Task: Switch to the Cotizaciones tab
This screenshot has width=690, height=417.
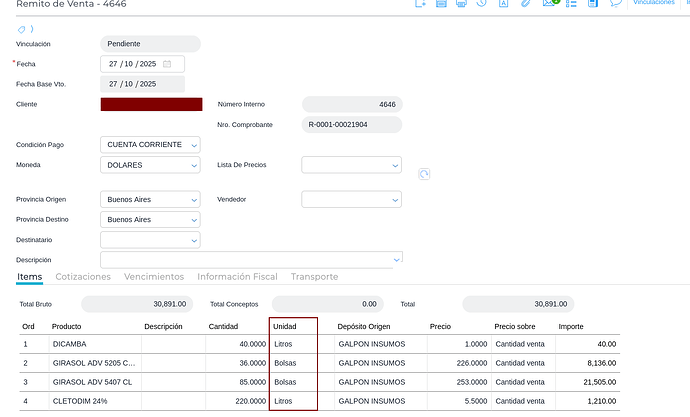Action: (x=83, y=277)
